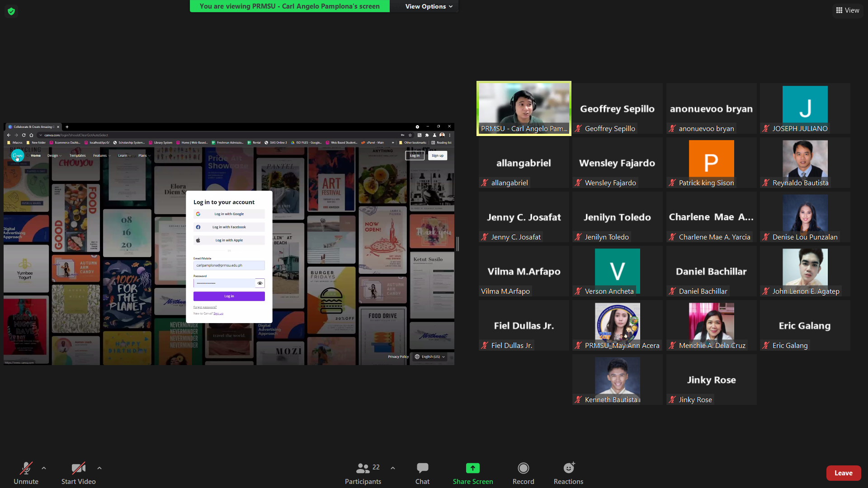This screenshot has width=868, height=488.
Task: Expand video options arrow beside Start Video
Action: coord(99,468)
